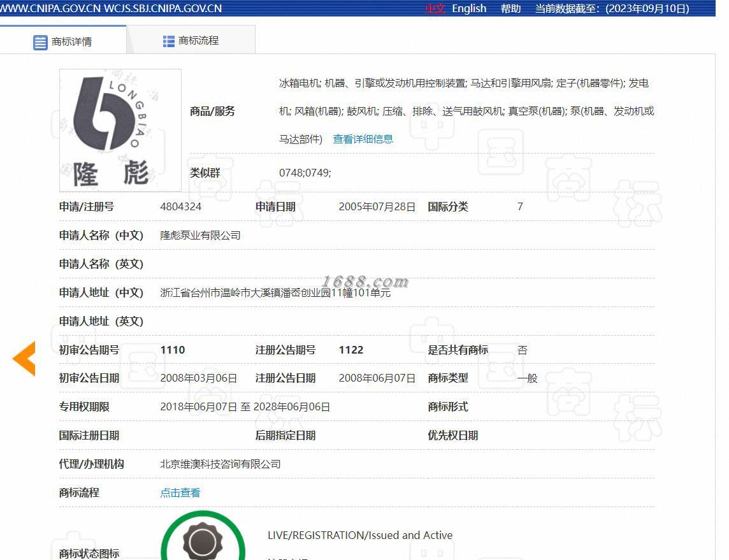The image size is (729, 560).
Task: Open the 商标详情 tab
Action: (x=62, y=41)
